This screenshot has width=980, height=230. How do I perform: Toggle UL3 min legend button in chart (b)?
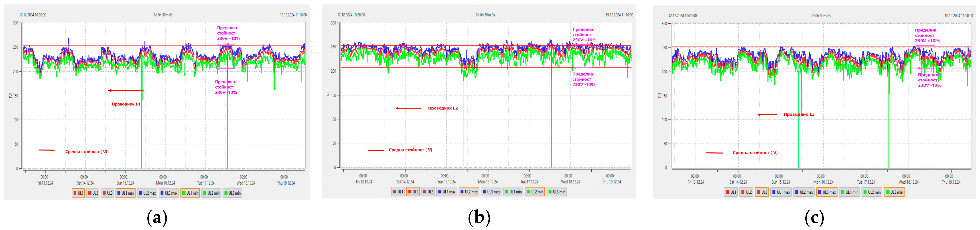[557, 192]
